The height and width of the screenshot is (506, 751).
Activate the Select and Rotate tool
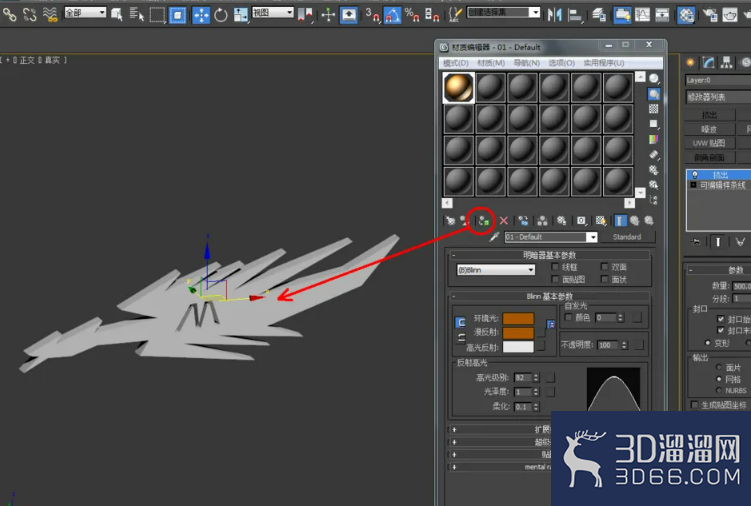221,15
